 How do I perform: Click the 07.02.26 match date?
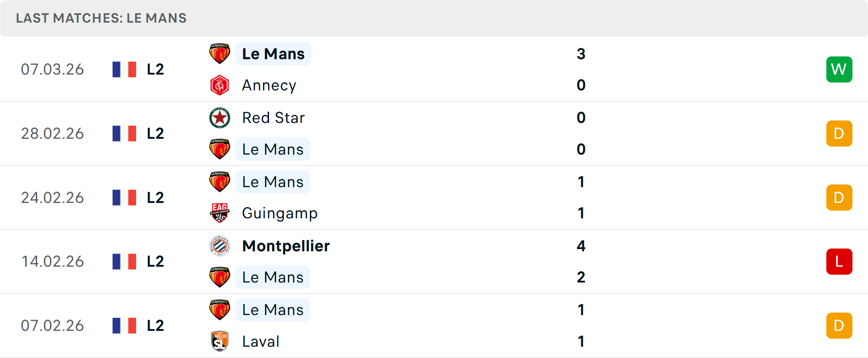point(52,325)
